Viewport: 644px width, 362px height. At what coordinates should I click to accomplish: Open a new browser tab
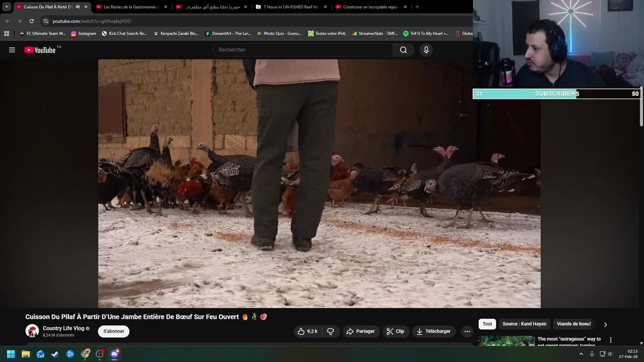[x=417, y=7]
